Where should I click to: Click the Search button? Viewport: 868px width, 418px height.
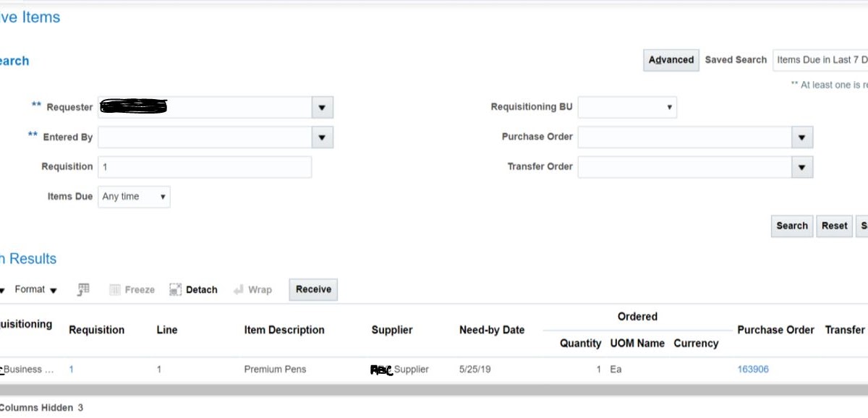(x=791, y=226)
